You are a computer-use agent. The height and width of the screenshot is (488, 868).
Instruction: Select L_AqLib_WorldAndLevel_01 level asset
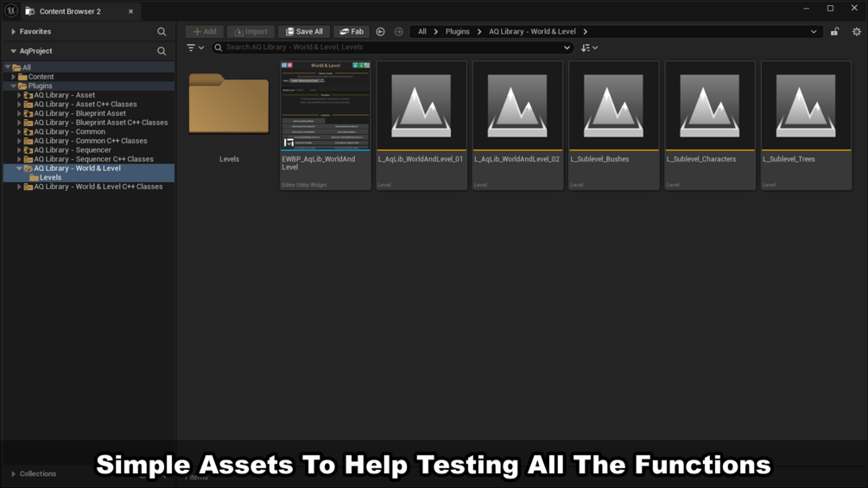(x=421, y=125)
